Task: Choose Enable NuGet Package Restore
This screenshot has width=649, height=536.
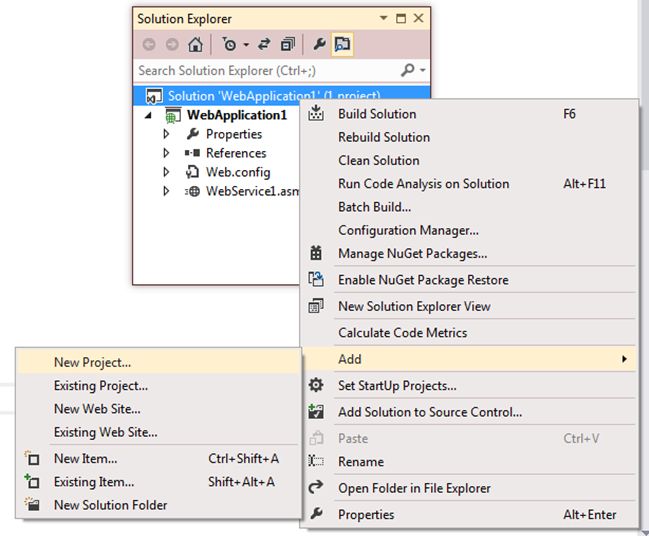Action: [469, 280]
